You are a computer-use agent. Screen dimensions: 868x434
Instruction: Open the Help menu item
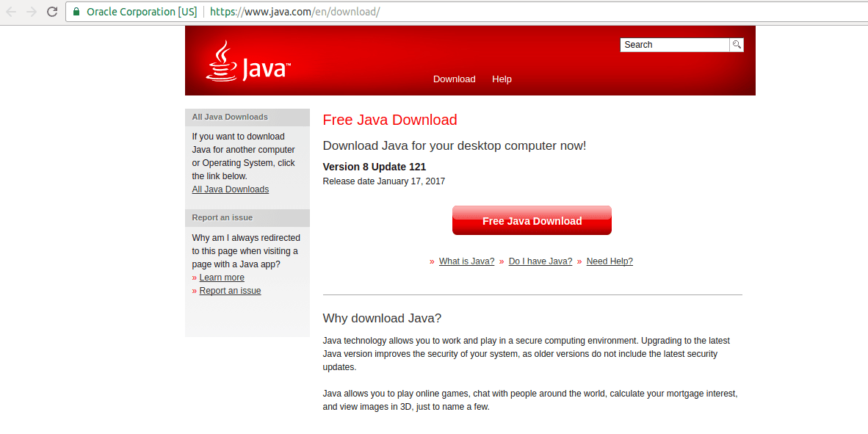click(x=502, y=79)
